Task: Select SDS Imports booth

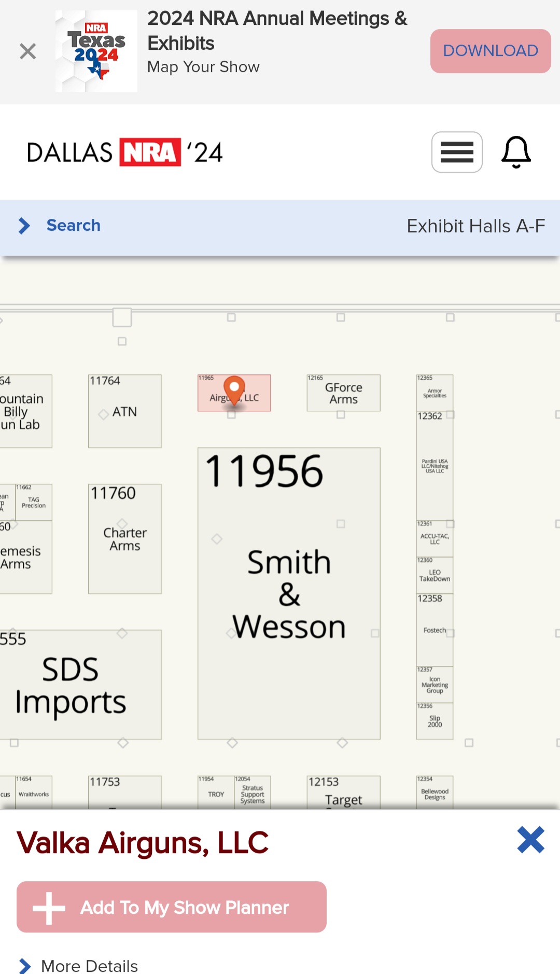Action: tap(80, 685)
